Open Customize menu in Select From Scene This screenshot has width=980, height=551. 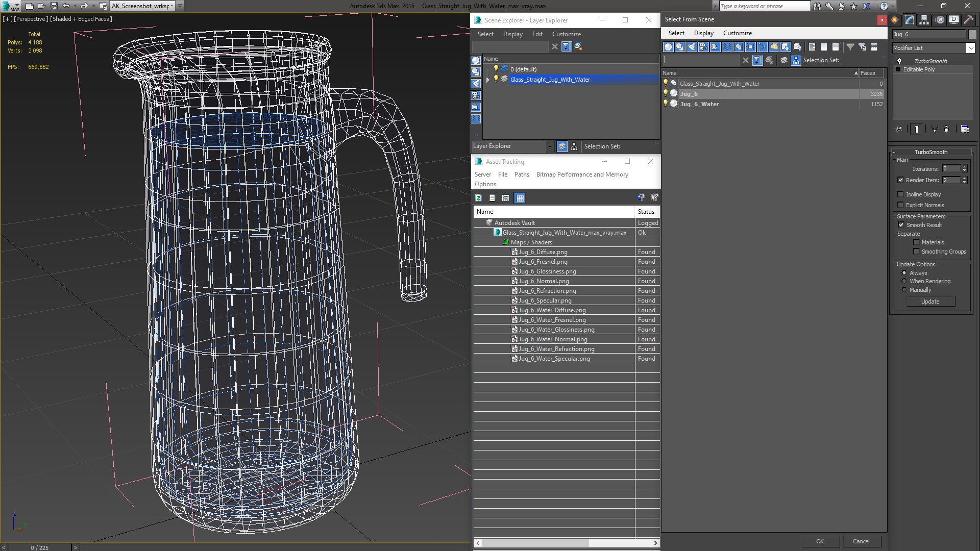click(737, 33)
